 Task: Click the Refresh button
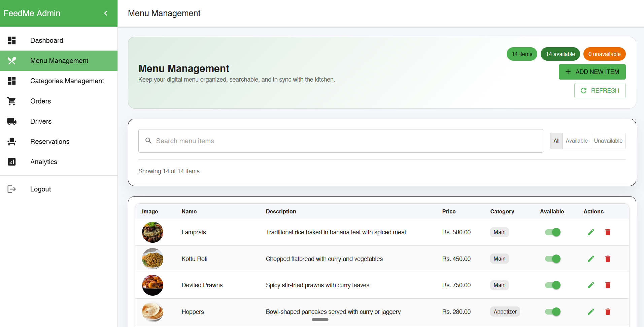[x=600, y=91]
